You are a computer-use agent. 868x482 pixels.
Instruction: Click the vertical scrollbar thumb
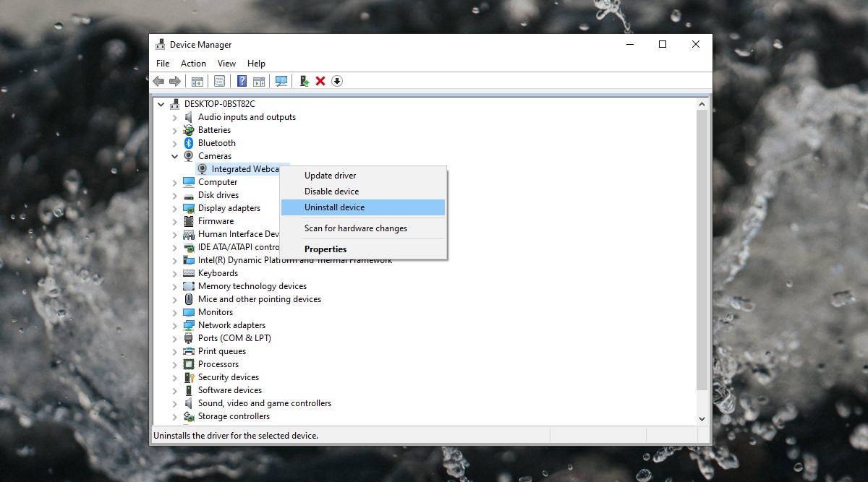click(702, 250)
